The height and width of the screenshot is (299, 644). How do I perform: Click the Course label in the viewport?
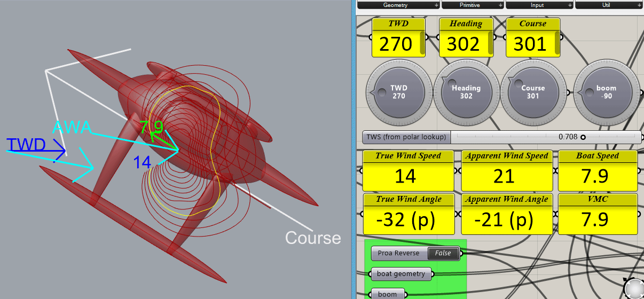coord(313,238)
